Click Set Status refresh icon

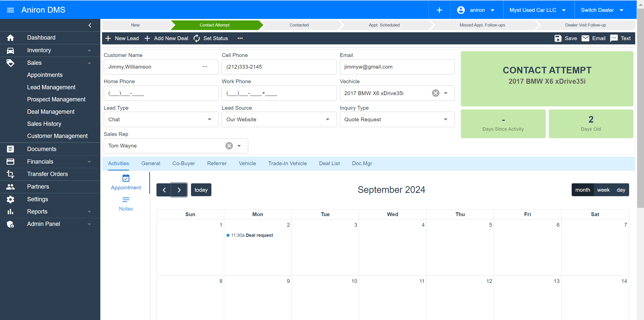(x=197, y=38)
